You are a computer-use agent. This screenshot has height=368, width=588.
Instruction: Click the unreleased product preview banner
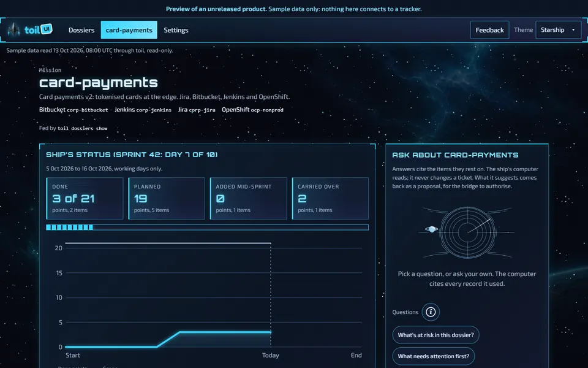[293, 9]
